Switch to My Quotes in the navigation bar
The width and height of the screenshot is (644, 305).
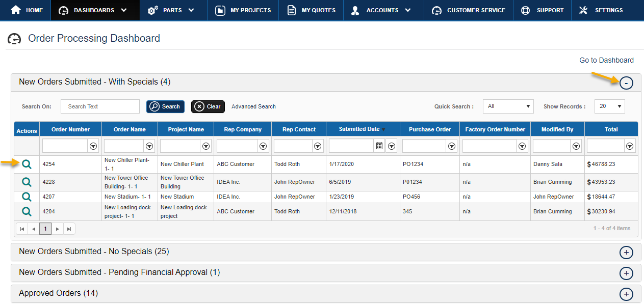point(311,10)
